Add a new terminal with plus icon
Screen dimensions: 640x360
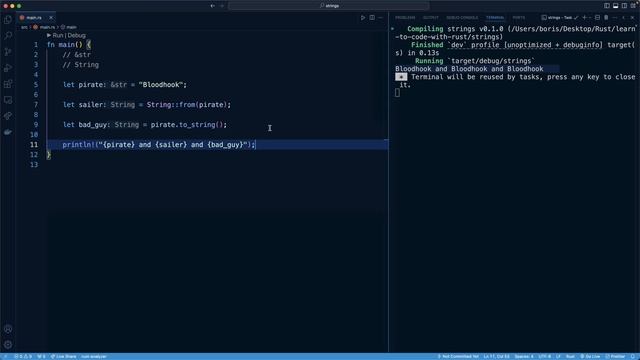point(584,18)
